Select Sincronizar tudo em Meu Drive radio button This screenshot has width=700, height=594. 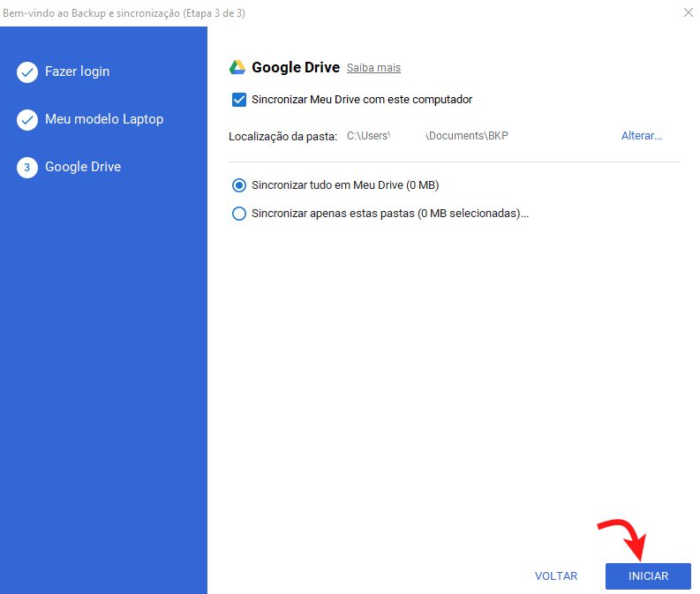(x=238, y=185)
